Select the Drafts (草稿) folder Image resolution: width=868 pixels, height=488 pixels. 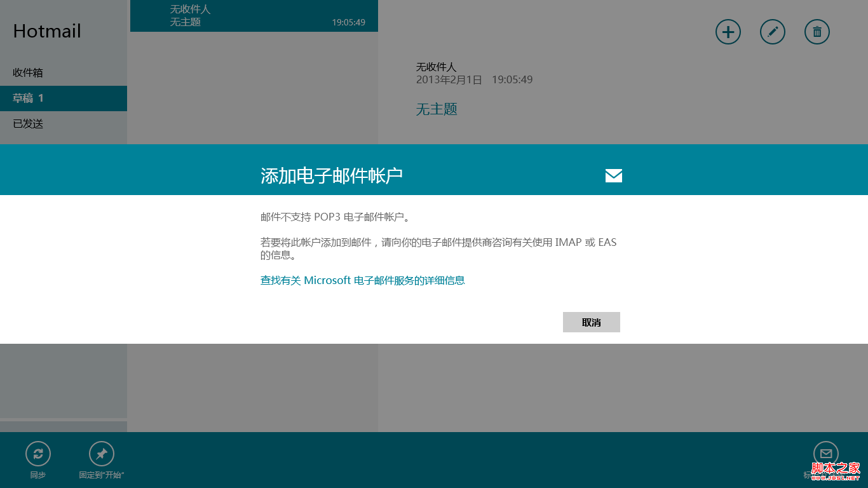click(64, 98)
